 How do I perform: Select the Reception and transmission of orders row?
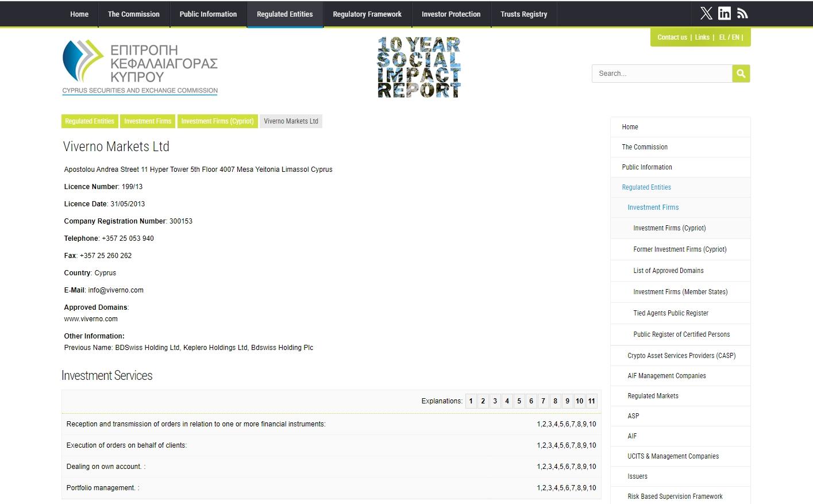tap(331, 424)
